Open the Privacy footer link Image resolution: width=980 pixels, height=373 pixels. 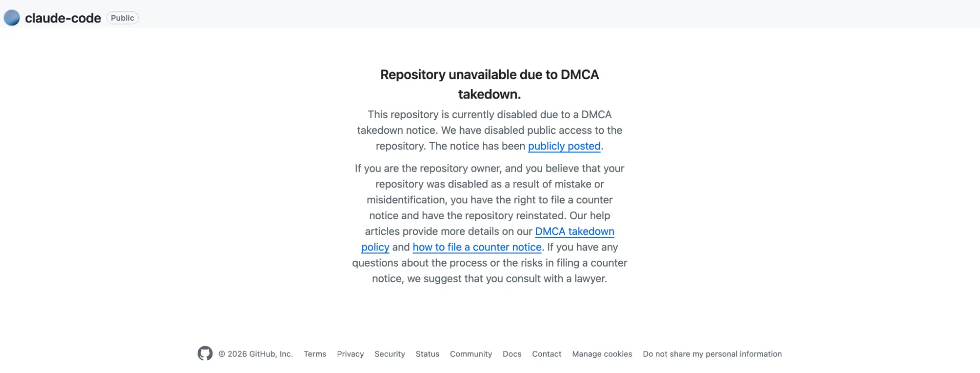coord(350,354)
